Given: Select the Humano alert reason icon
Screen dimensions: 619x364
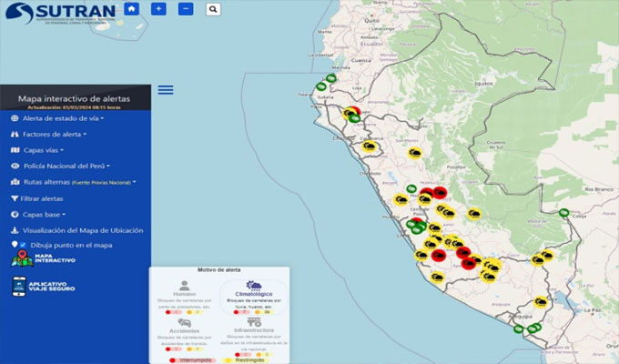Looking at the screenshot, I should (185, 285).
